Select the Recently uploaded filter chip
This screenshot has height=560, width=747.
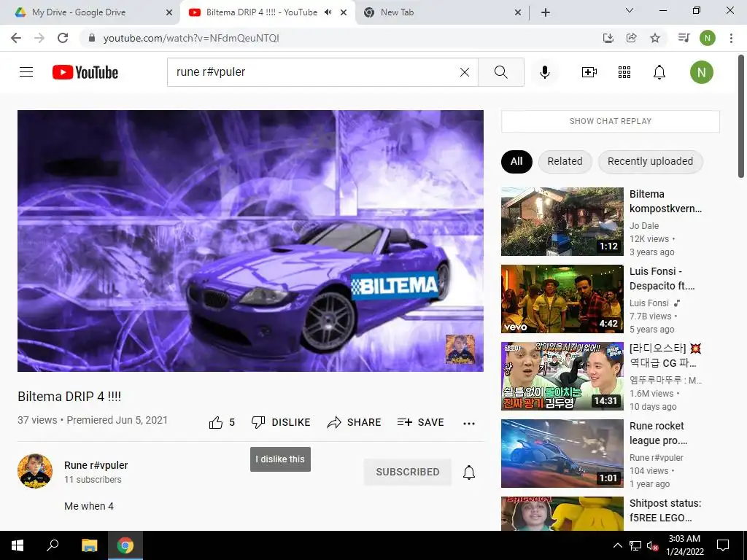[650, 161]
